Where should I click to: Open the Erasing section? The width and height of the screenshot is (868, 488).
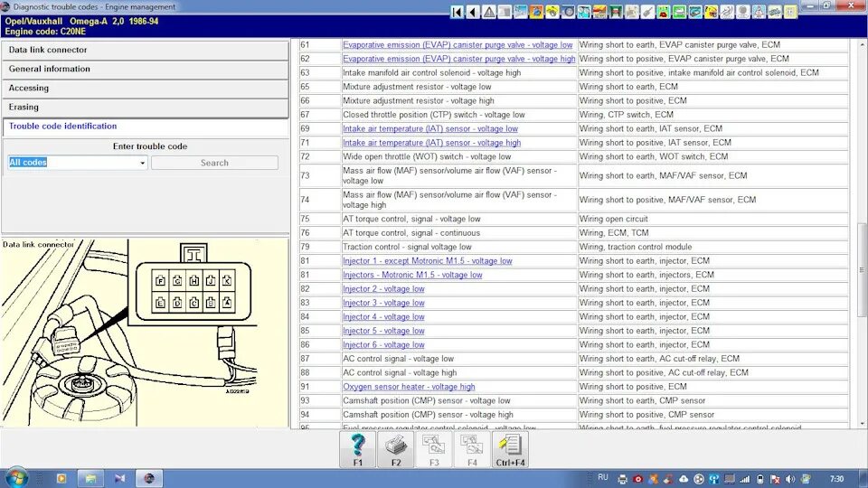tap(145, 108)
